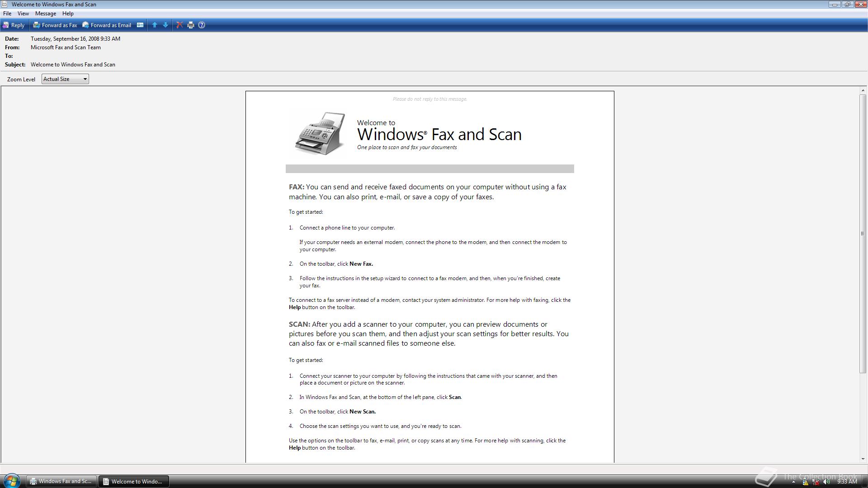
Task: Open the Windows Start orb
Action: coord(11,481)
